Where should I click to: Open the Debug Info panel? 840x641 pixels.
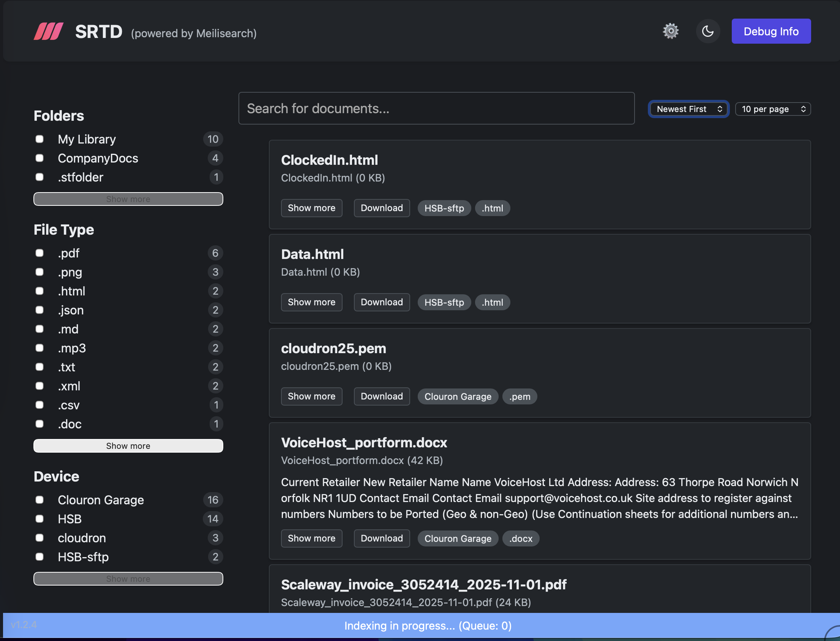(x=771, y=31)
